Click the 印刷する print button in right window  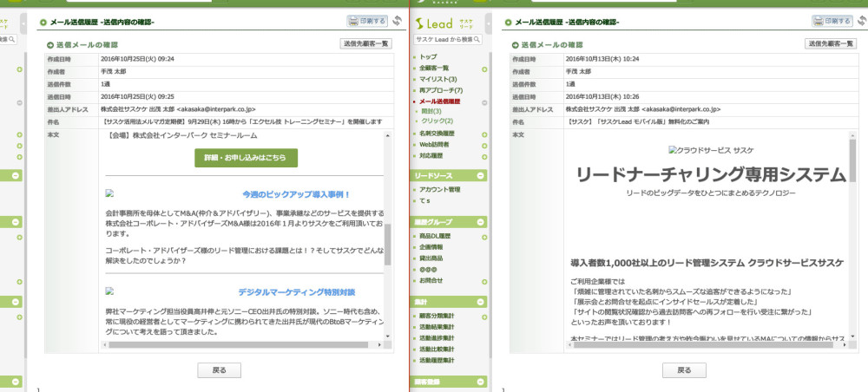pos(832,21)
